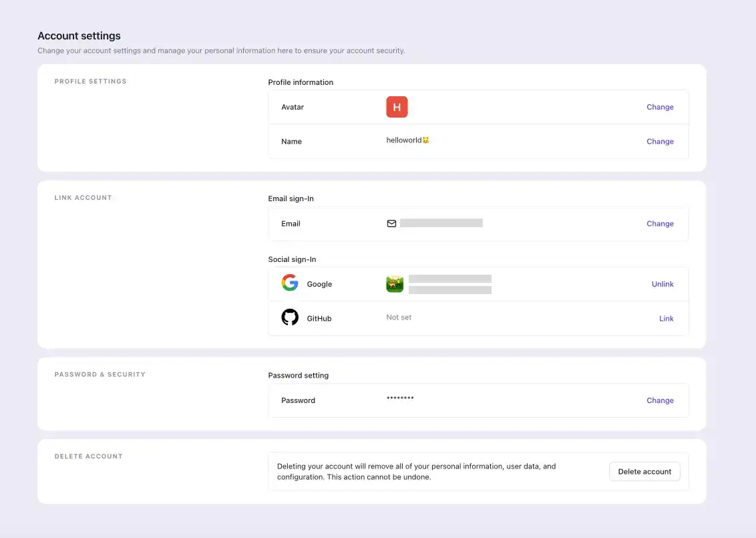Viewport: 756px width, 538px height.
Task: Change the sign-in Email
Action: pyautogui.click(x=660, y=224)
